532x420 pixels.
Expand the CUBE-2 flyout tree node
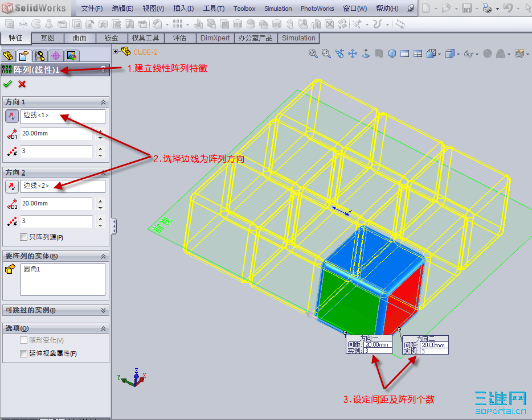click(x=116, y=52)
